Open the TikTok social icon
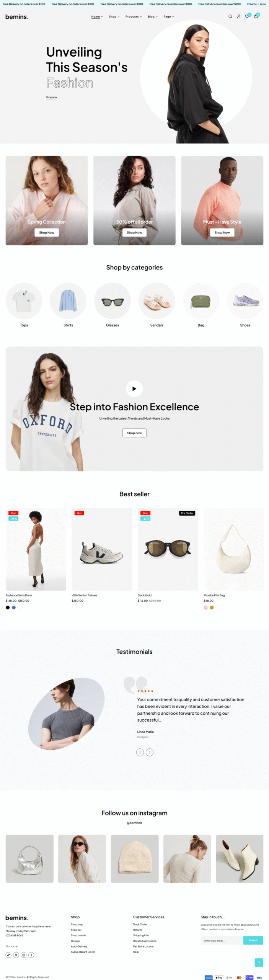Screen dimensions: 269x980 [x=8, y=955]
